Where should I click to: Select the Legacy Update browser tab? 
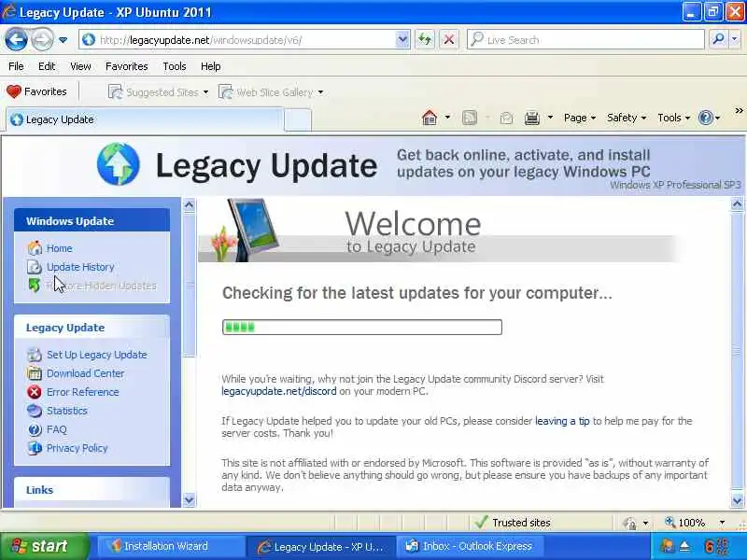point(145,119)
